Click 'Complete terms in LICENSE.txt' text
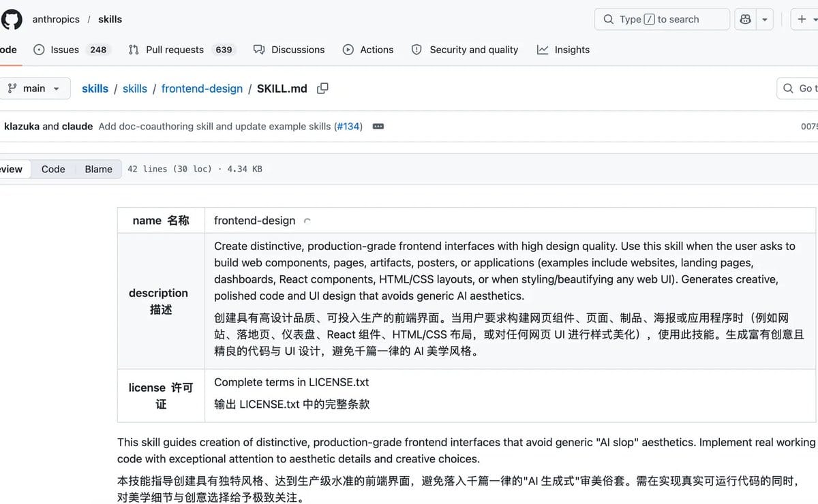 292,382
